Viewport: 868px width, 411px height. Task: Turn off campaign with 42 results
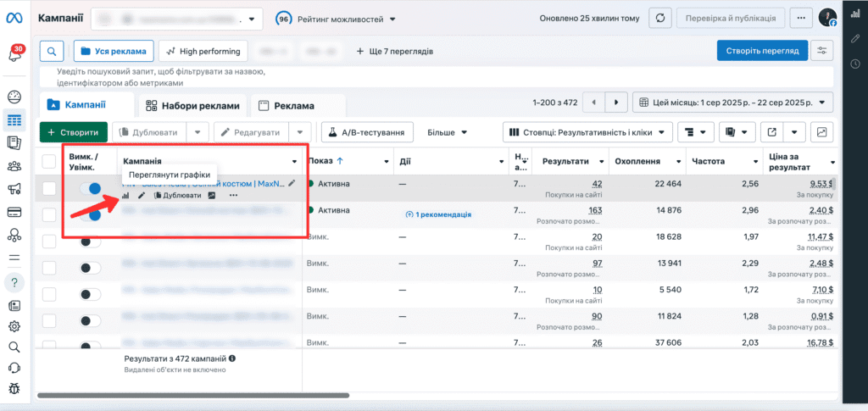coord(90,189)
